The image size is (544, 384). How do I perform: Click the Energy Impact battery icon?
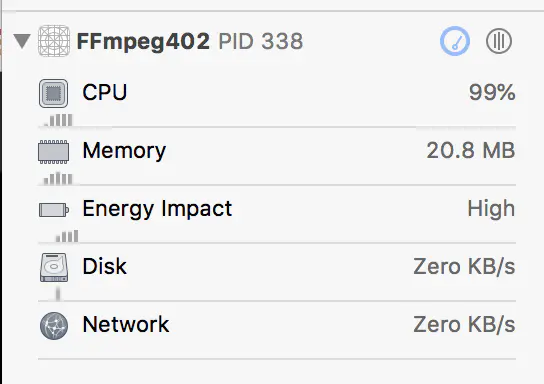pyautogui.click(x=54, y=210)
